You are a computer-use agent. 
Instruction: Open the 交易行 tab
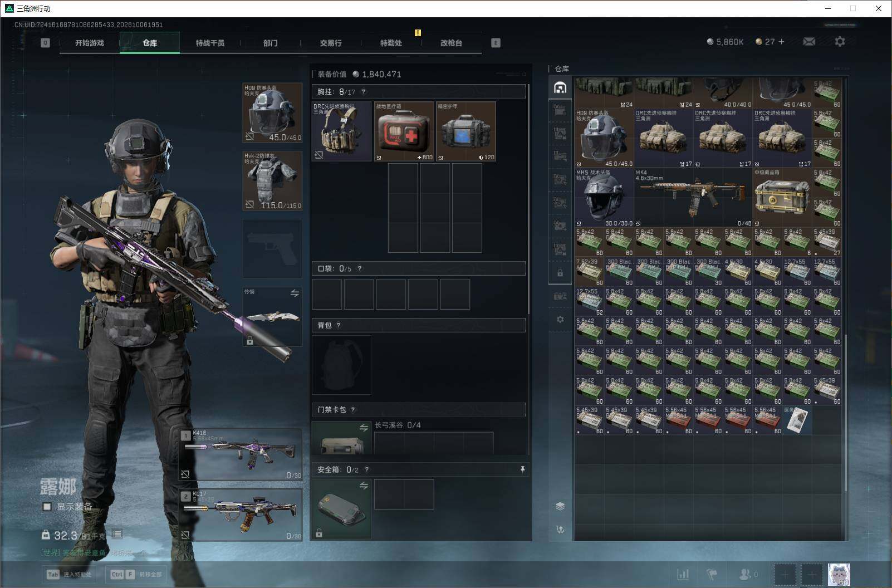pyautogui.click(x=331, y=43)
